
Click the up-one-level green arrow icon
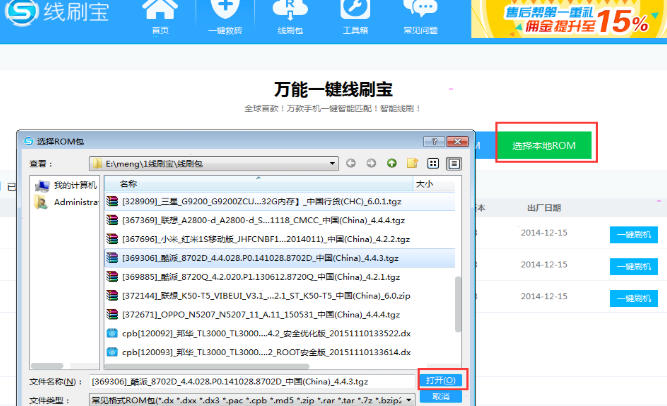click(x=392, y=163)
